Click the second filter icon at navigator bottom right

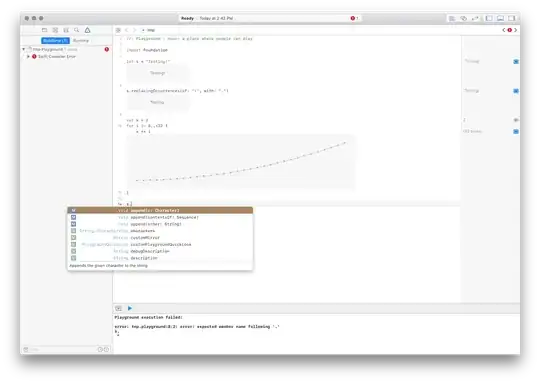(x=106, y=350)
